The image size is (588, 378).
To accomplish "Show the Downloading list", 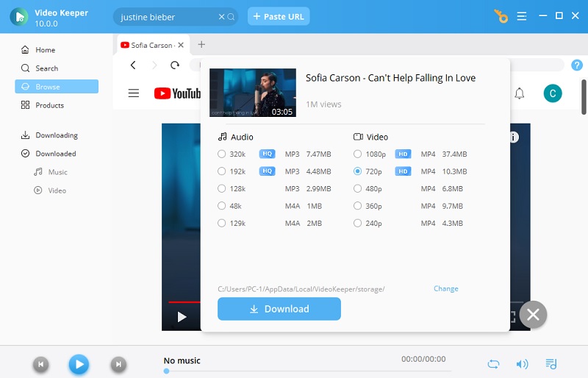I will click(x=57, y=135).
